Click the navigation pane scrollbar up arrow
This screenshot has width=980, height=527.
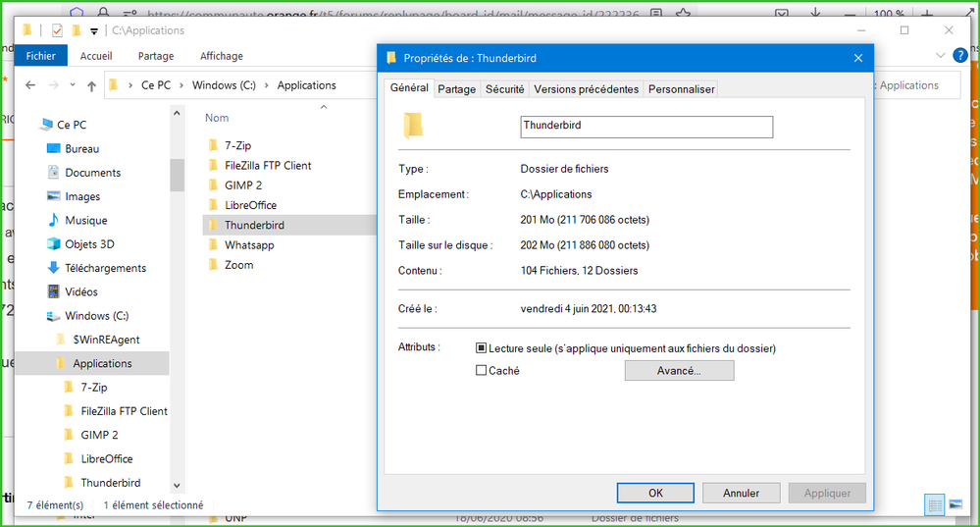(x=177, y=113)
